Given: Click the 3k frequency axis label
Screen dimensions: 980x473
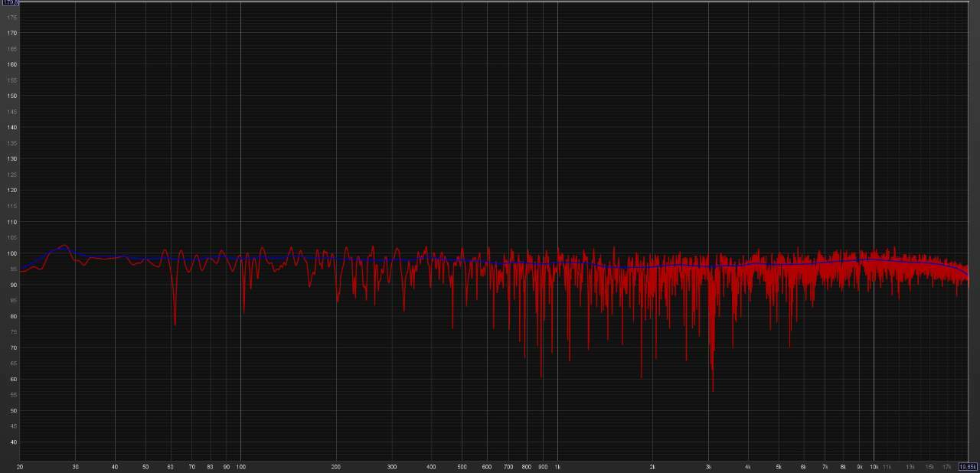Looking at the screenshot, I should (x=708, y=466).
